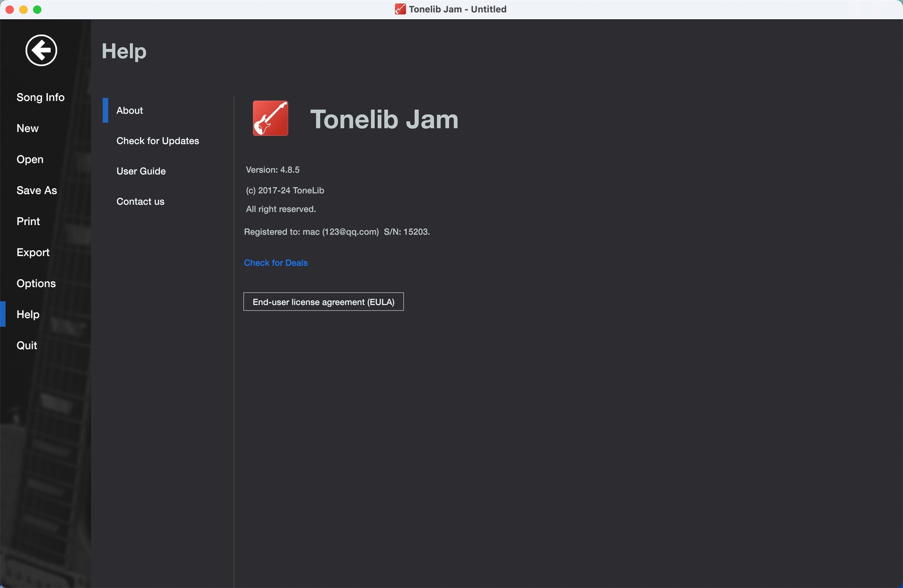
Task: Click Quit in the sidebar
Action: point(27,346)
